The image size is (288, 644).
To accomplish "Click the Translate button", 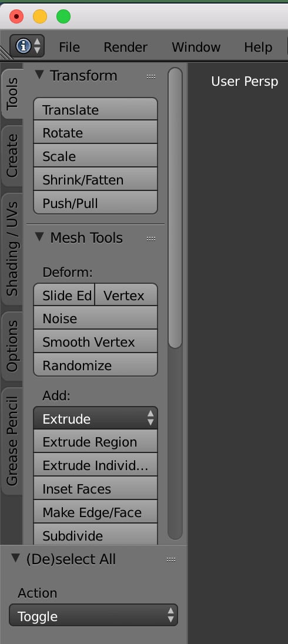I will 95,109.
